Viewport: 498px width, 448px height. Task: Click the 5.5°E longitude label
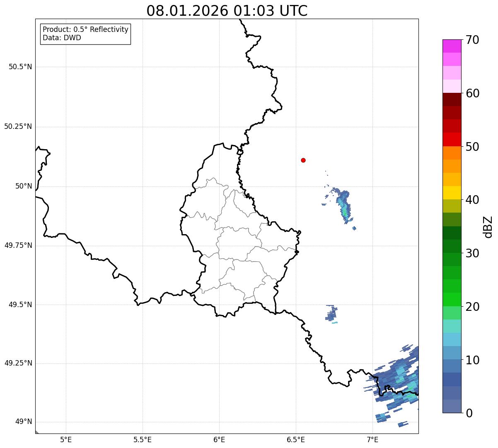pos(143,439)
